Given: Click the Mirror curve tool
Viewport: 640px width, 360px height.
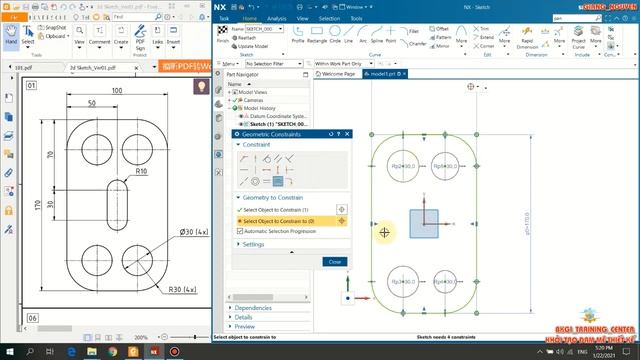Looking at the screenshot, I should (440, 46).
